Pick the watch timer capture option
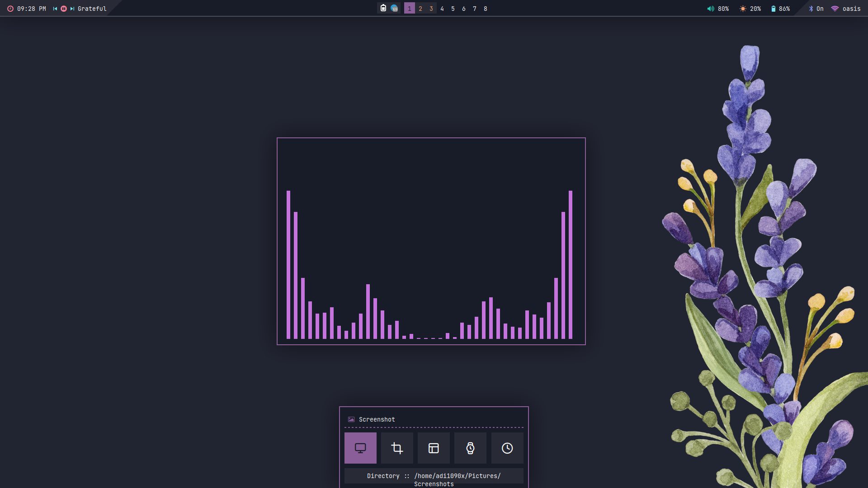 (x=470, y=448)
